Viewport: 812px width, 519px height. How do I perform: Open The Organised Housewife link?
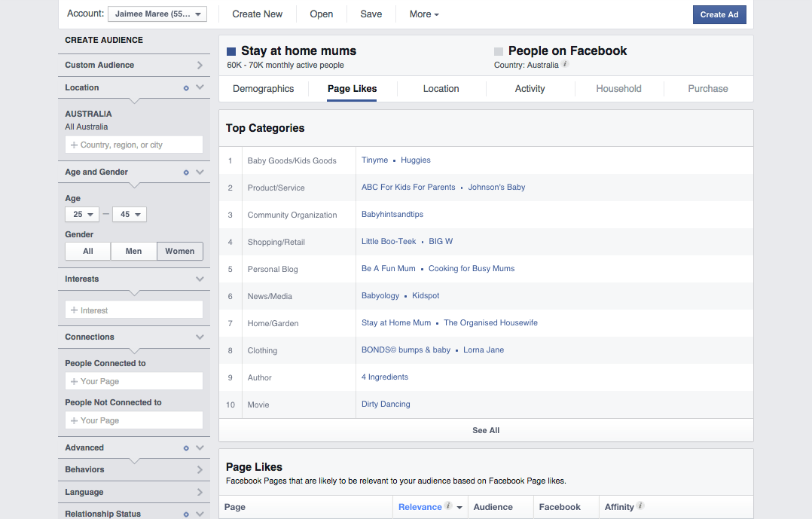point(491,322)
